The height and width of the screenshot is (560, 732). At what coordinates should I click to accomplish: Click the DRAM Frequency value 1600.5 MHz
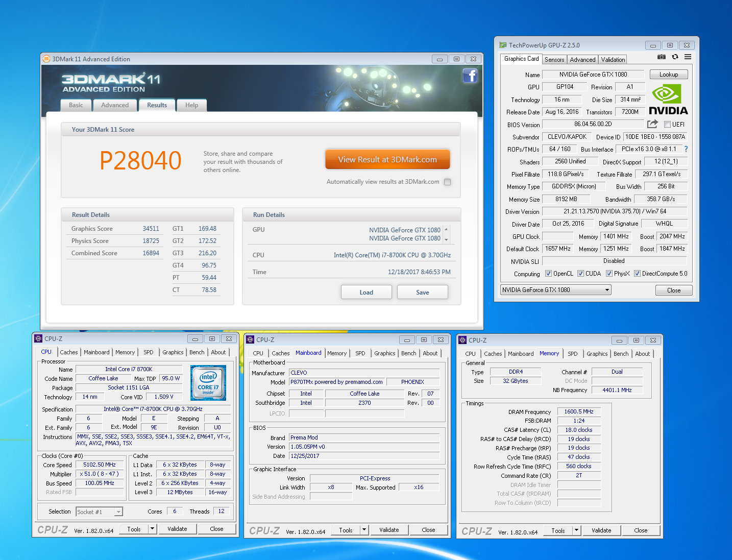pos(579,411)
